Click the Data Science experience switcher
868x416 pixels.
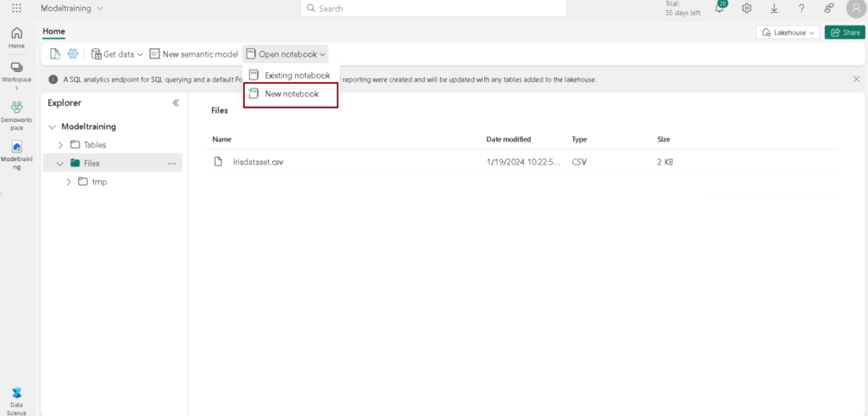click(17, 400)
